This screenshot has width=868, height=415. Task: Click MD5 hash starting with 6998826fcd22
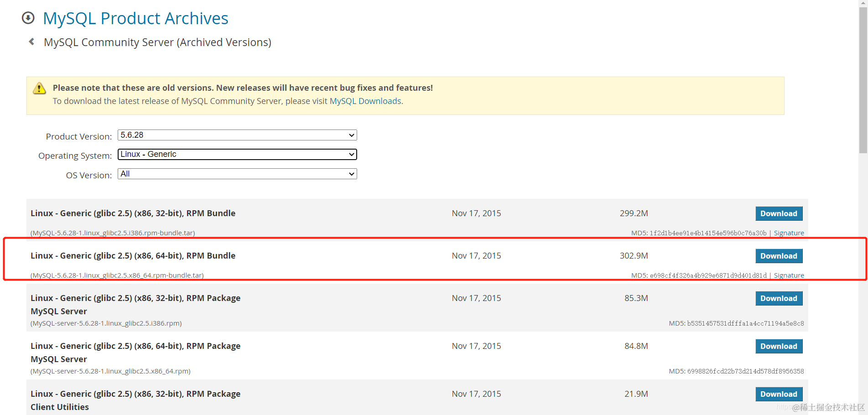point(745,371)
